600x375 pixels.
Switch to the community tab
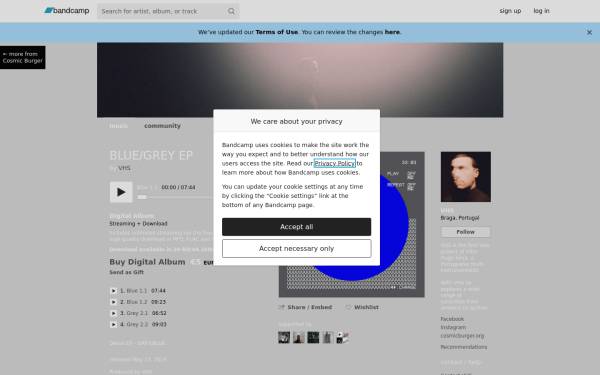(x=162, y=126)
